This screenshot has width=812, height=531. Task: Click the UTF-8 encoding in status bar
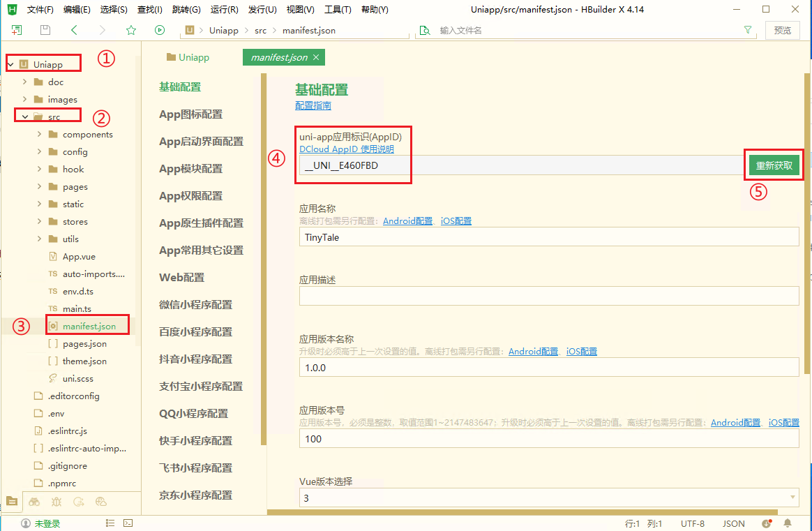pos(693,524)
